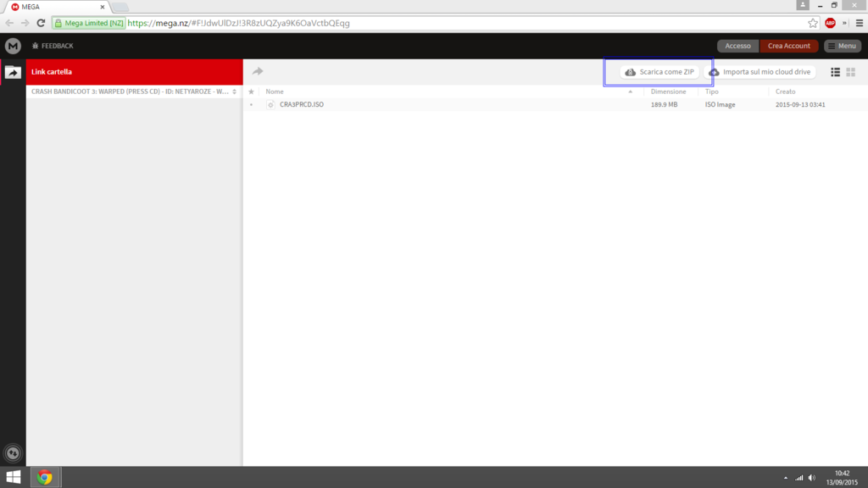The height and width of the screenshot is (488, 868).
Task: Click the AdBlock Plus extension icon
Action: [830, 23]
